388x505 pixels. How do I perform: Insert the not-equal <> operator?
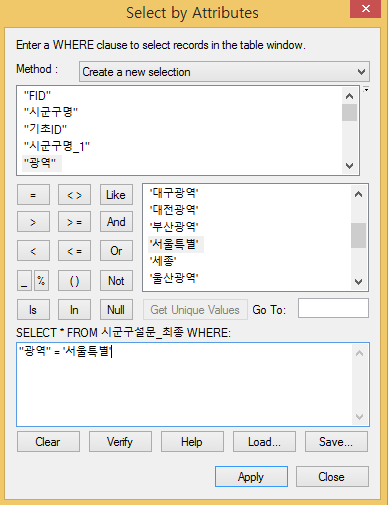pos(74,195)
